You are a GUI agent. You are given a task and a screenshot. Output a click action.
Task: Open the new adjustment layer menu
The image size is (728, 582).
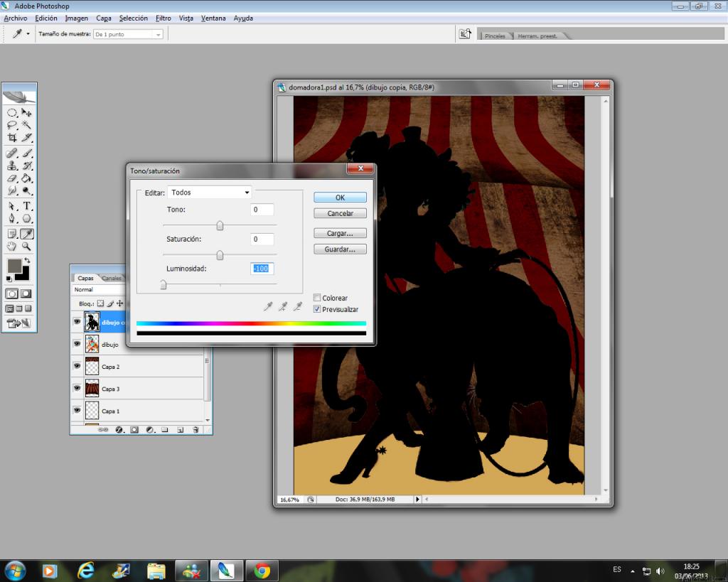point(149,430)
